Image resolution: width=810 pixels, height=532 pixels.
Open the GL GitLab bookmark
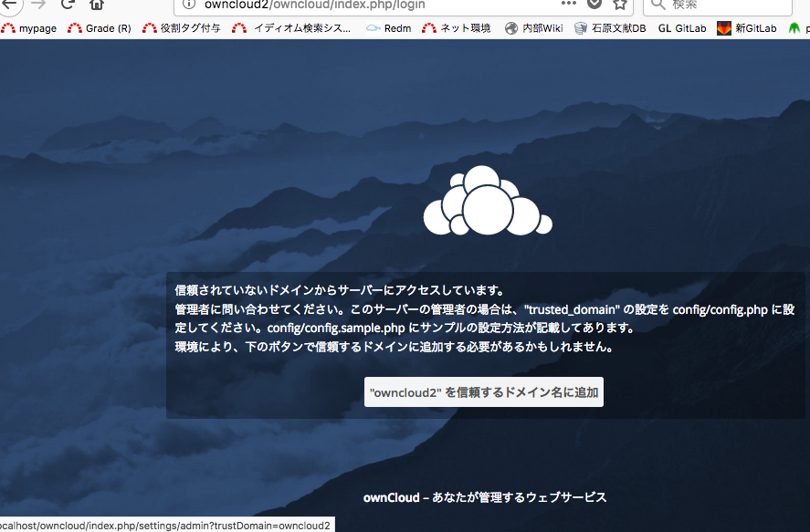click(x=682, y=28)
